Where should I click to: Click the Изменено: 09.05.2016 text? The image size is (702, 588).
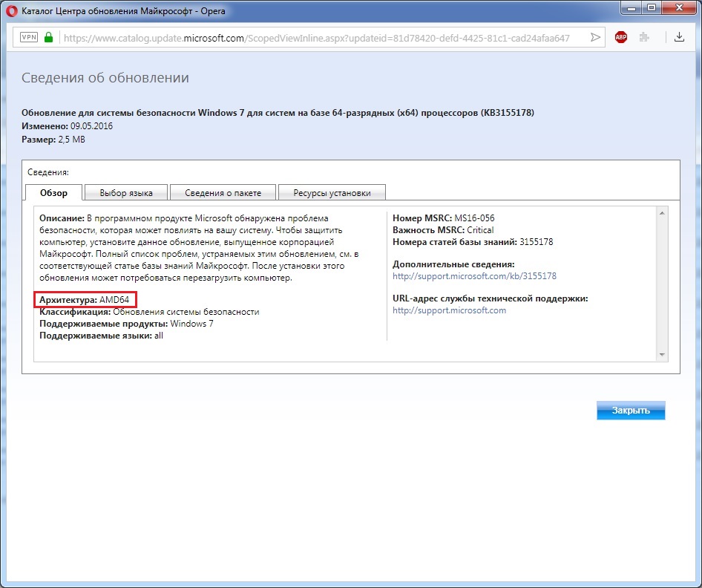click(x=67, y=125)
